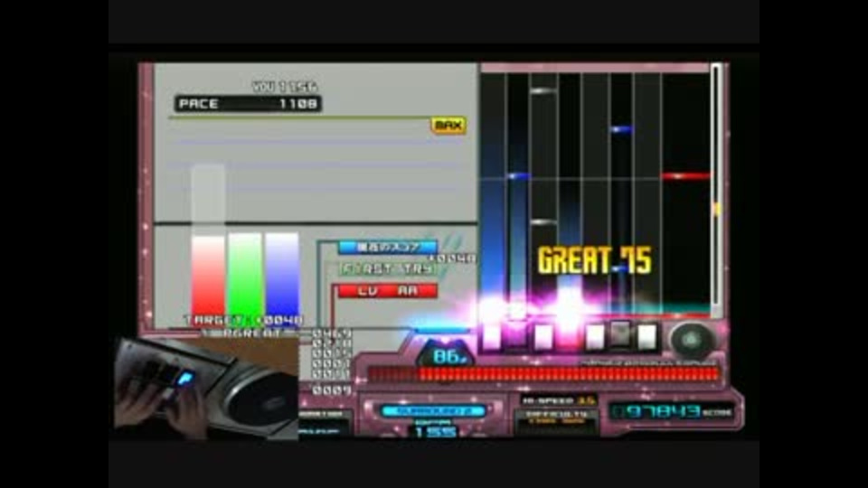Click the red scratch note in lane

[x=686, y=176]
